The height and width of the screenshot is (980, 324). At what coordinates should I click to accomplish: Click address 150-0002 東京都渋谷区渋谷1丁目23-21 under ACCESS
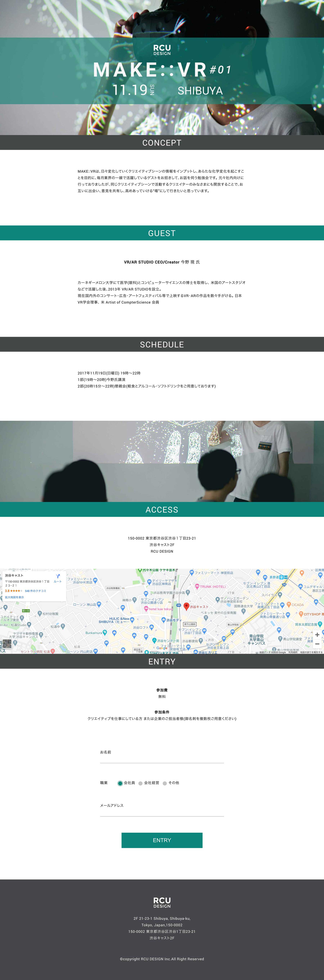pyautogui.click(x=162, y=538)
